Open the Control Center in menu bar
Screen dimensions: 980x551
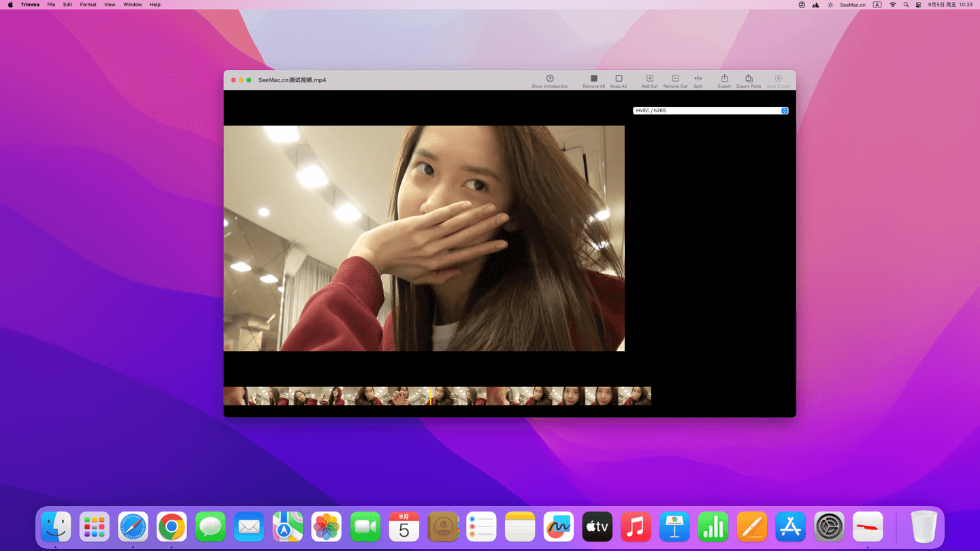(x=918, y=5)
